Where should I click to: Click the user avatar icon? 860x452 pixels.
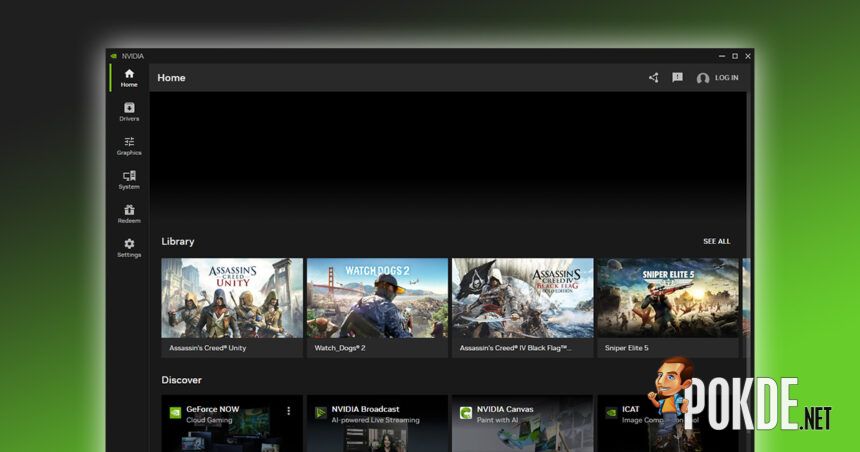(x=703, y=78)
